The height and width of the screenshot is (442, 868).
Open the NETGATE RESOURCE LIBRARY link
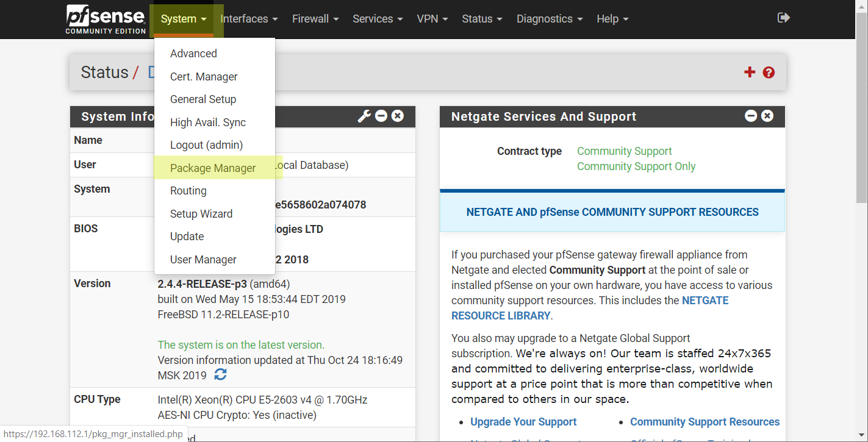point(590,308)
